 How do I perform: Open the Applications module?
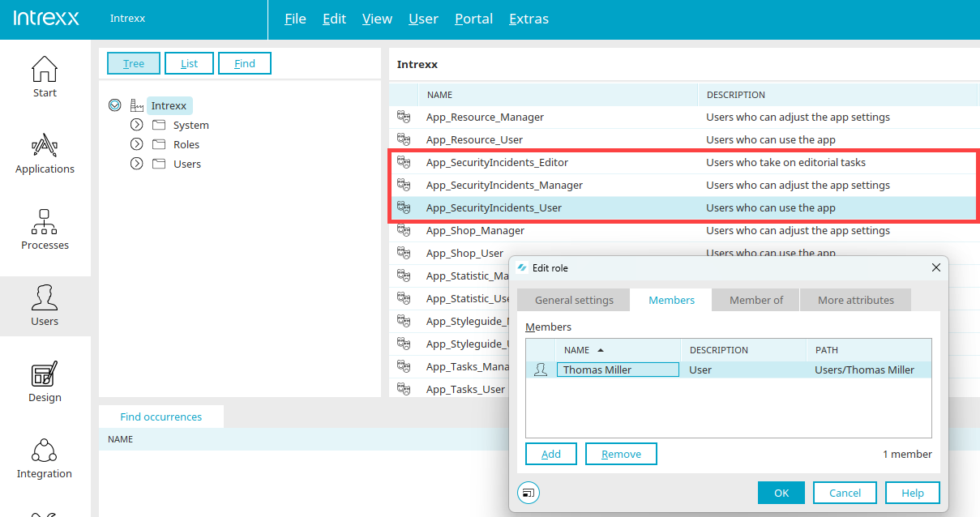pos(45,154)
